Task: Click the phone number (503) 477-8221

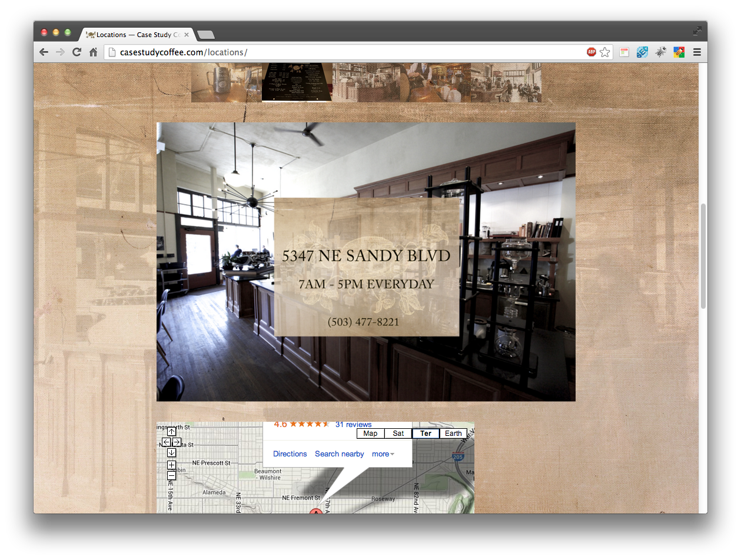Action: [x=363, y=322]
